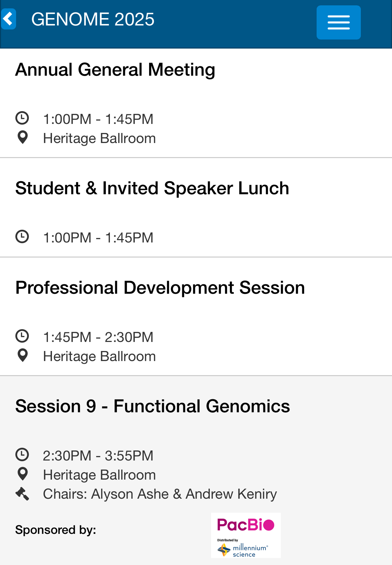Viewport: 392px width, 565px height.
Task: Click the GENOME 2025 header title
Action: point(93,19)
